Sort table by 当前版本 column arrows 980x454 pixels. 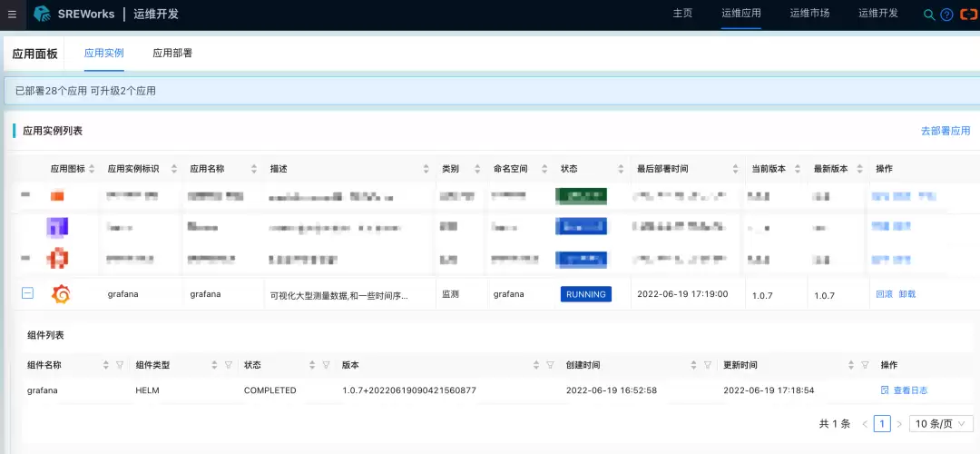[798, 169]
